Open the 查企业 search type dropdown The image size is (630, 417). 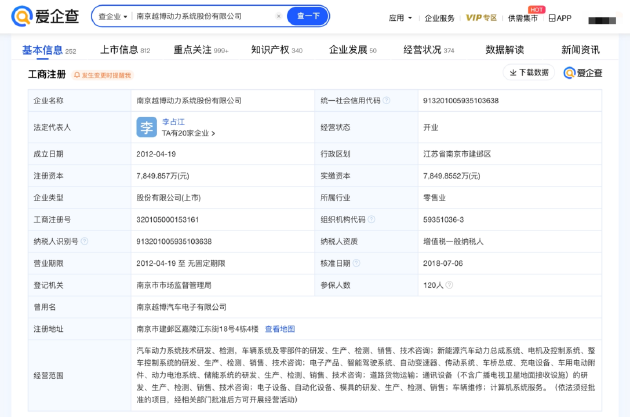[x=111, y=17]
